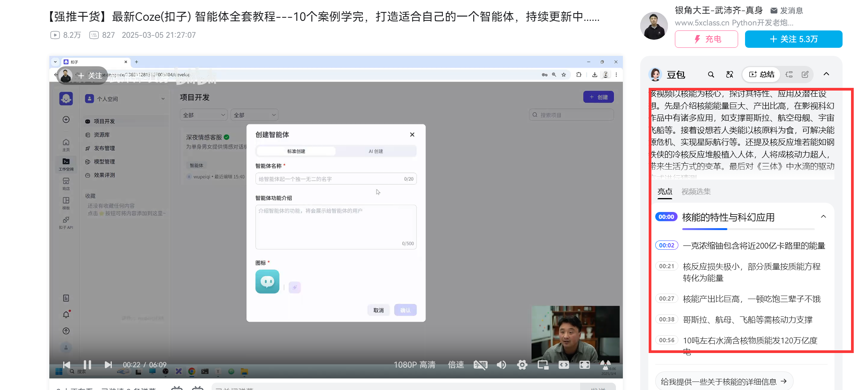This screenshot has width=868, height=390.
Task: Select 项目开发 in Coze sidebar
Action: pos(126,121)
